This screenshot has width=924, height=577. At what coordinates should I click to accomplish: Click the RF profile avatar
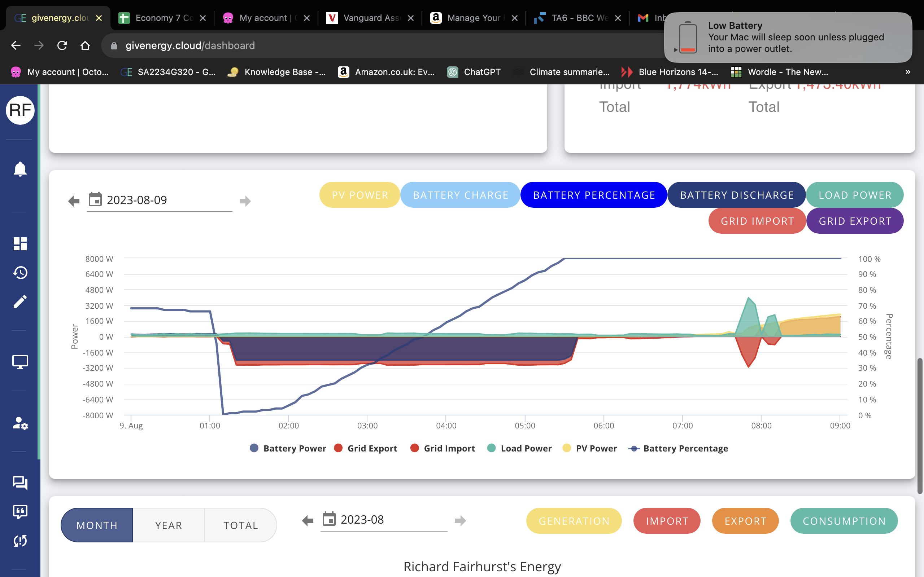point(20,110)
